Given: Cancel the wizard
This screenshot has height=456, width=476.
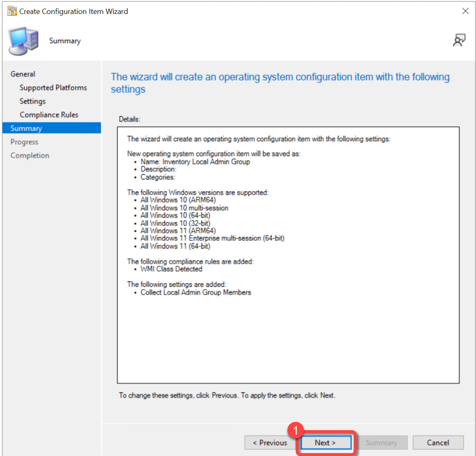Looking at the screenshot, I should point(438,443).
